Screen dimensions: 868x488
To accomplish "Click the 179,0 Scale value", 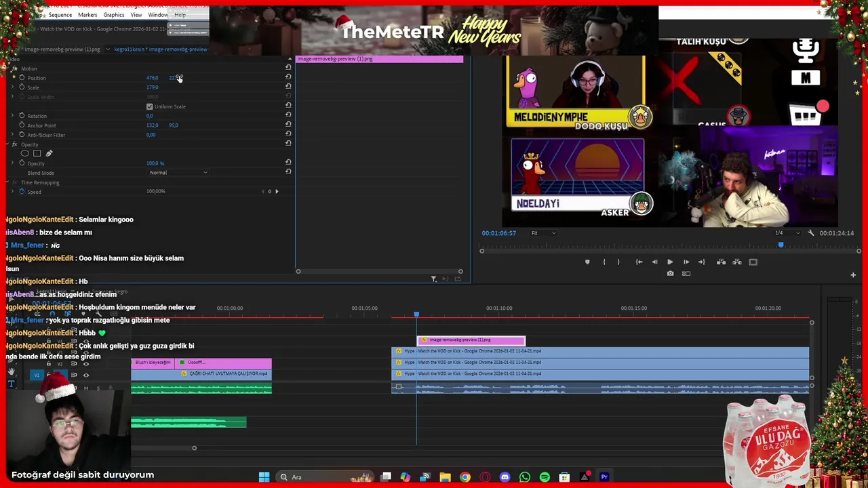I will pyautogui.click(x=152, y=87).
